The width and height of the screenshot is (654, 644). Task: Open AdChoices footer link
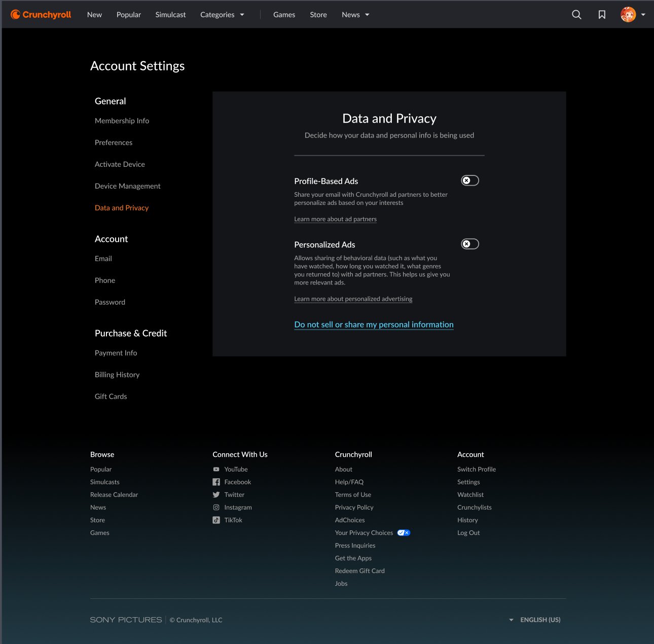pos(350,520)
